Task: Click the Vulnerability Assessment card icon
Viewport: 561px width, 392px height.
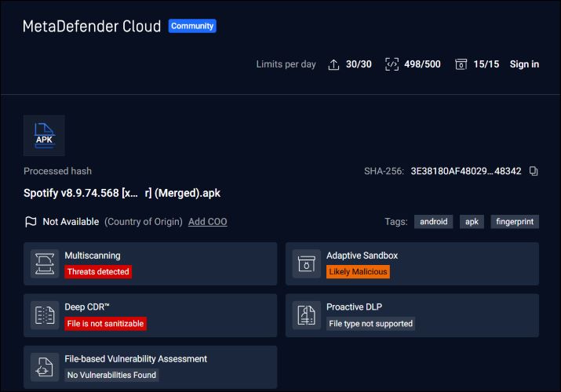Action: [x=45, y=367]
